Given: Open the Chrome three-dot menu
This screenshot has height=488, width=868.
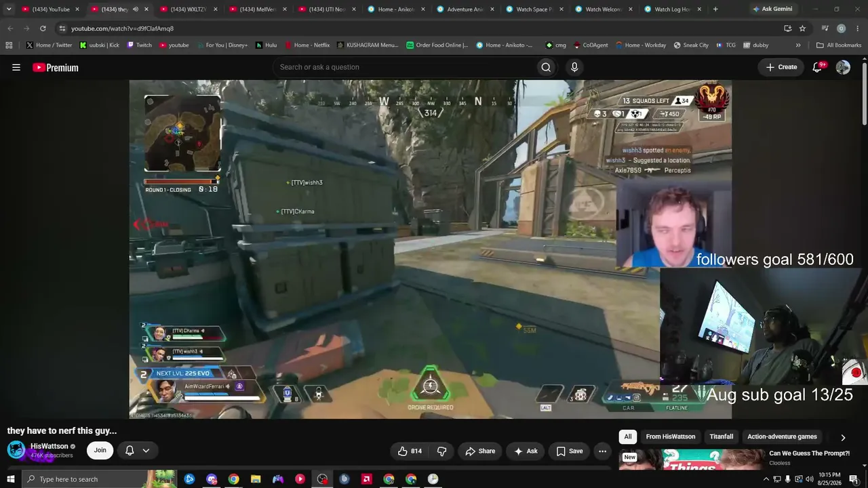Looking at the screenshot, I should point(857,28).
